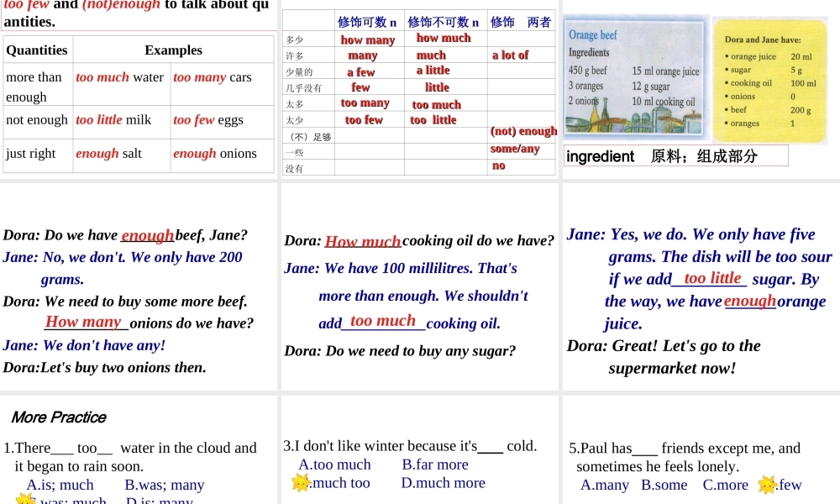Click the underlined 'How many' answer blank
Viewport: 840px width, 504px height.
pos(86,322)
